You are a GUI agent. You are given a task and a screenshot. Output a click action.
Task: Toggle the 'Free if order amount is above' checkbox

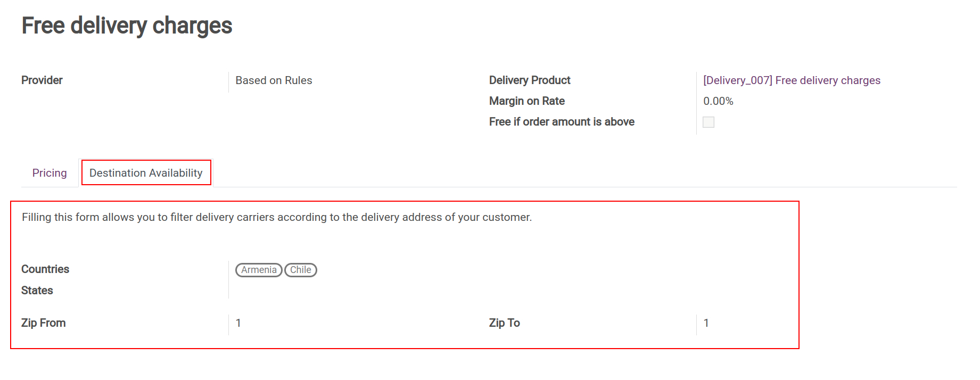pyautogui.click(x=709, y=122)
